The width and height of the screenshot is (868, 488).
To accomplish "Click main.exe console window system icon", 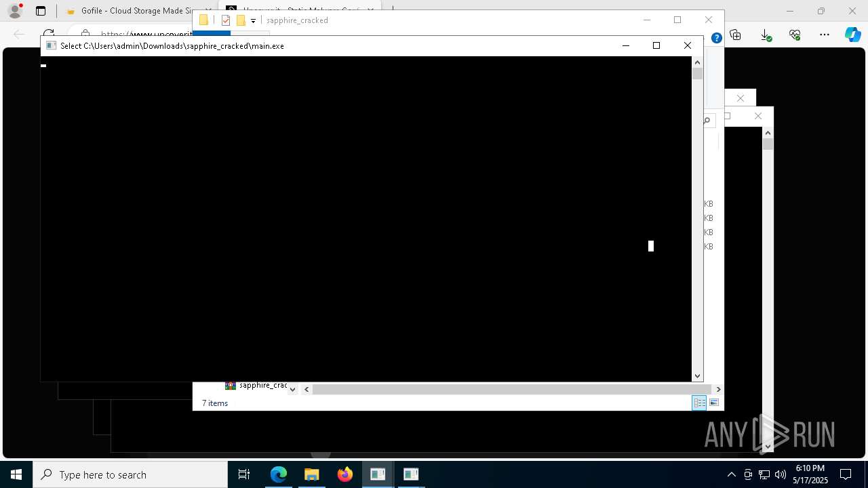I will [51, 46].
